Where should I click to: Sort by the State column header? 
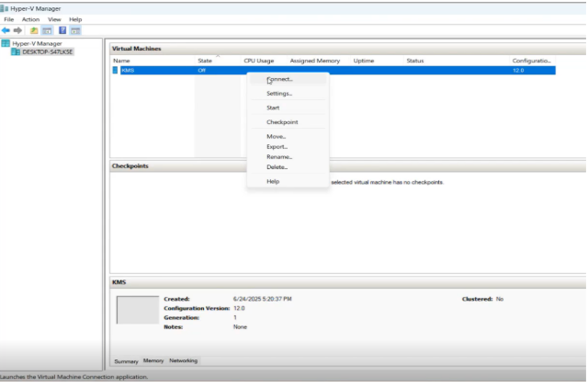pos(205,61)
